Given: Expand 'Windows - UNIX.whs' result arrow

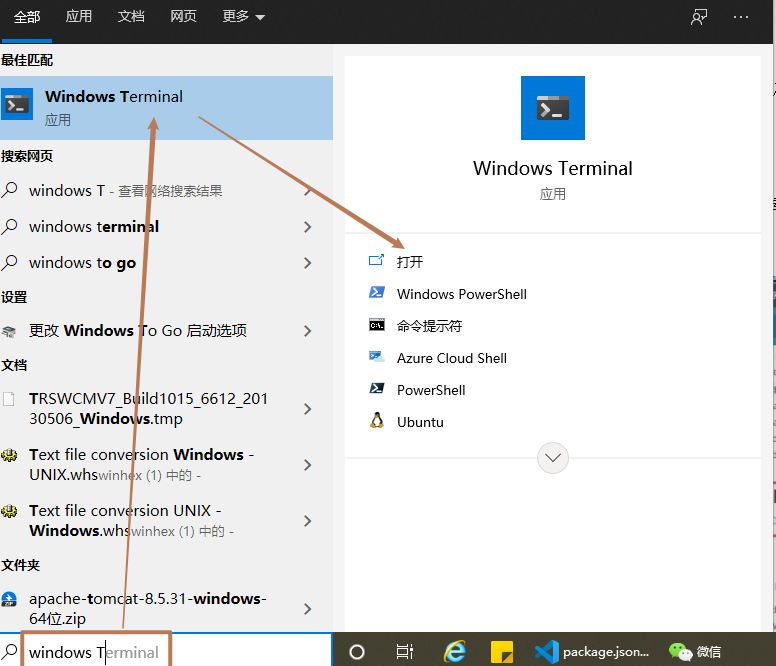Looking at the screenshot, I should click(x=308, y=465).
